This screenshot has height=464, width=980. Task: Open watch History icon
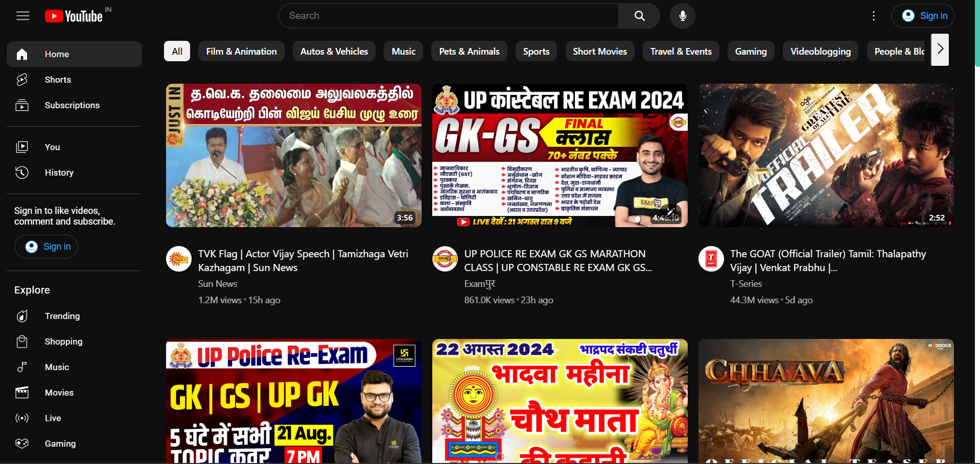click(x=22, y=173)
